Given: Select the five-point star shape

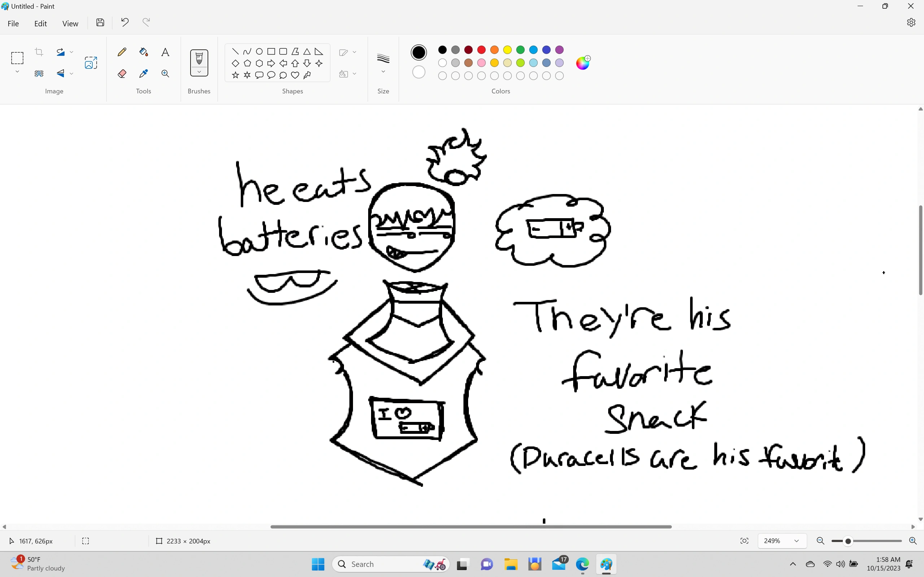Looking at the screenshot, I should tap(235, 75).
